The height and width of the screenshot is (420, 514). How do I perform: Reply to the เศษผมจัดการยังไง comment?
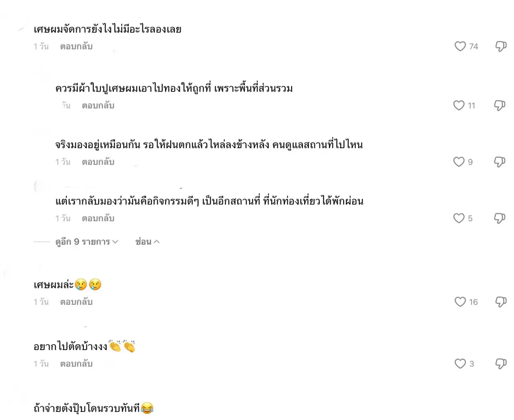(76, 47)
